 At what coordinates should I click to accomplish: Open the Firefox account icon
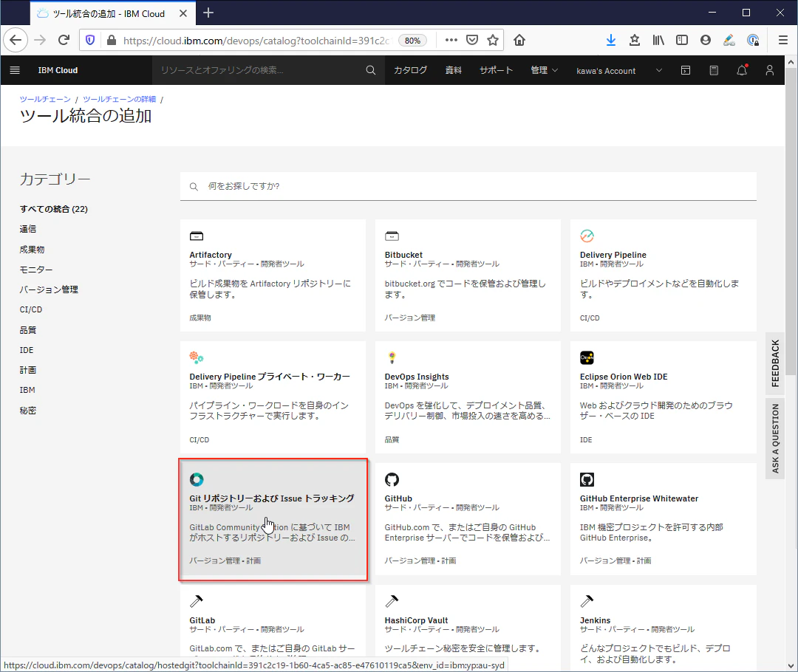tap(706, 40)
